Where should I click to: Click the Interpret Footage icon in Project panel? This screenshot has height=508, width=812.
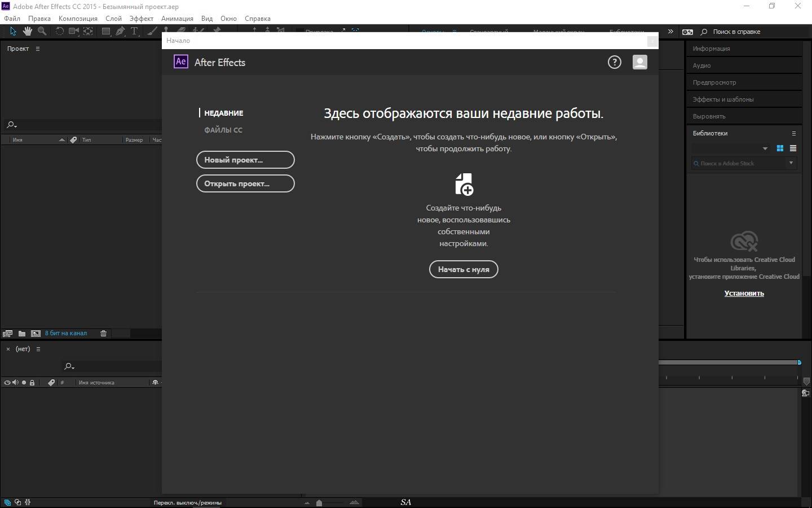tap(7, 334)
